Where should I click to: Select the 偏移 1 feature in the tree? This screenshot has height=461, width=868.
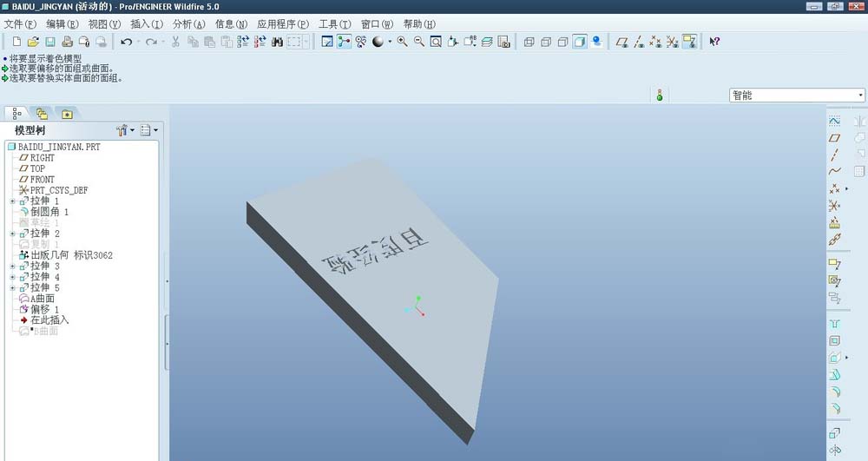[39, 309]
